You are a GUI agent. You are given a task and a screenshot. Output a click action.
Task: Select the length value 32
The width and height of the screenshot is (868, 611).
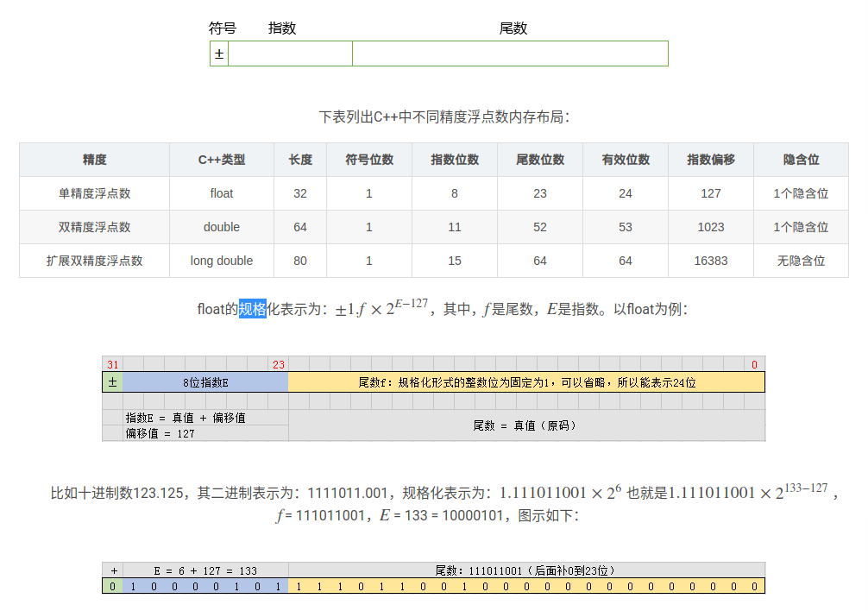click(x=300, y=193)
